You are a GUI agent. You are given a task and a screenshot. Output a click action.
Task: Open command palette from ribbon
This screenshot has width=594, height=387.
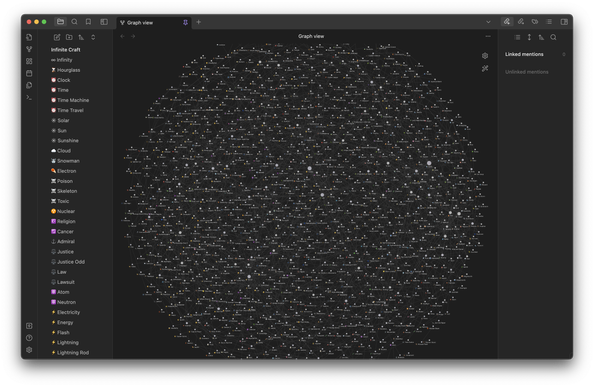click(x=29, y=97)
